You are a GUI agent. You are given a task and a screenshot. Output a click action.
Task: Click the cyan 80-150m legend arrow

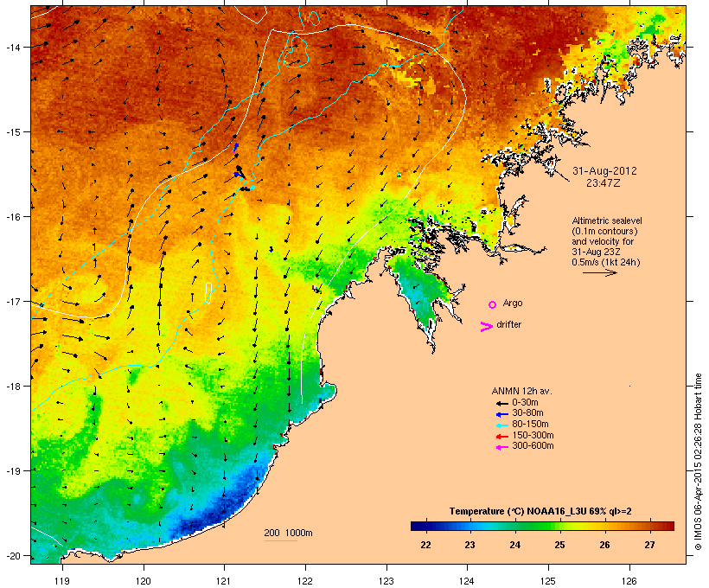(x=501, y=425)
